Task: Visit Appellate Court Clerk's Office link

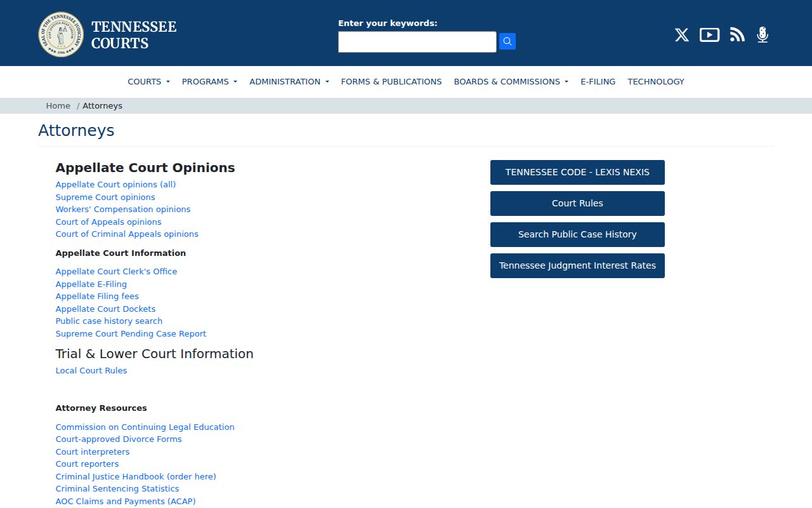Action: (x=116, y=272)
